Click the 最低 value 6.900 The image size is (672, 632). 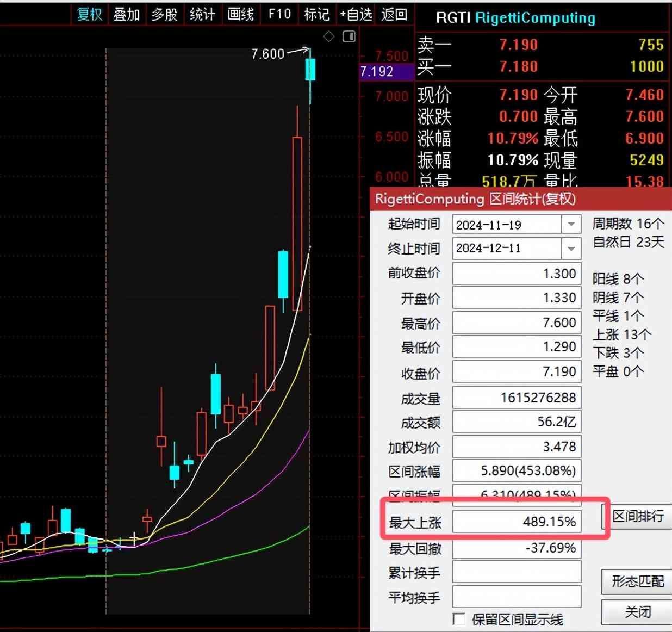(x=645, y=138)
